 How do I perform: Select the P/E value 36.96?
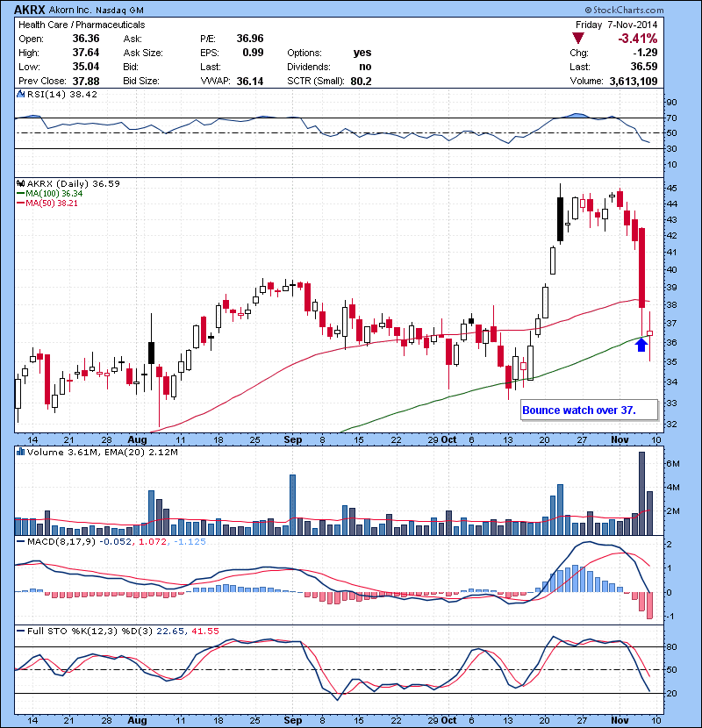(x=250, y=39)
